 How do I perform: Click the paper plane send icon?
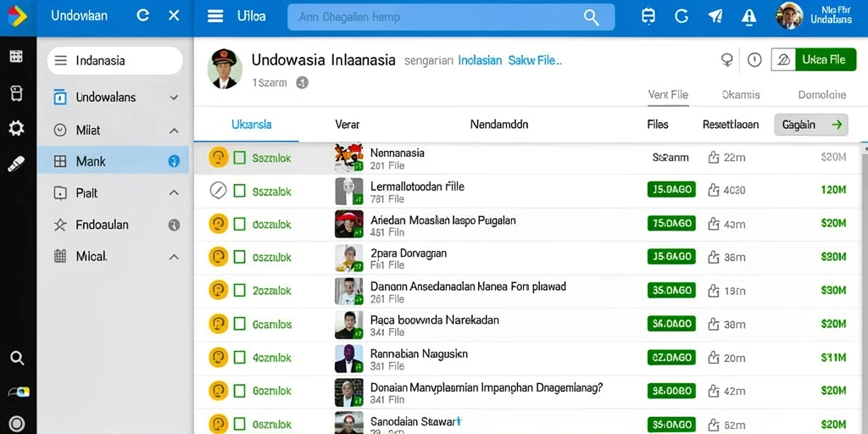(x=715, y=17)
